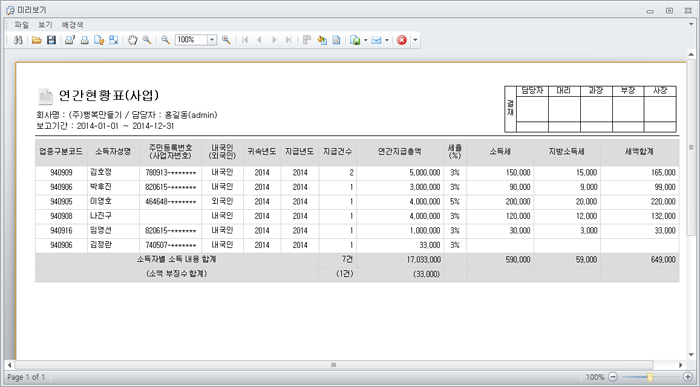Click the multiple pages layout icon
The height and width of the screenshot is (387, 700).
coord(307,40)
